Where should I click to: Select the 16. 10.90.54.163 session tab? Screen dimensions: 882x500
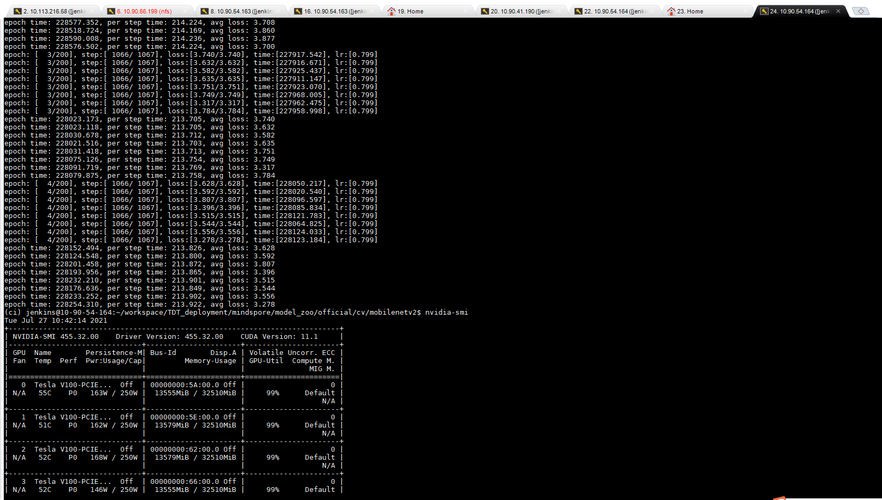click(x=335, y=11)
